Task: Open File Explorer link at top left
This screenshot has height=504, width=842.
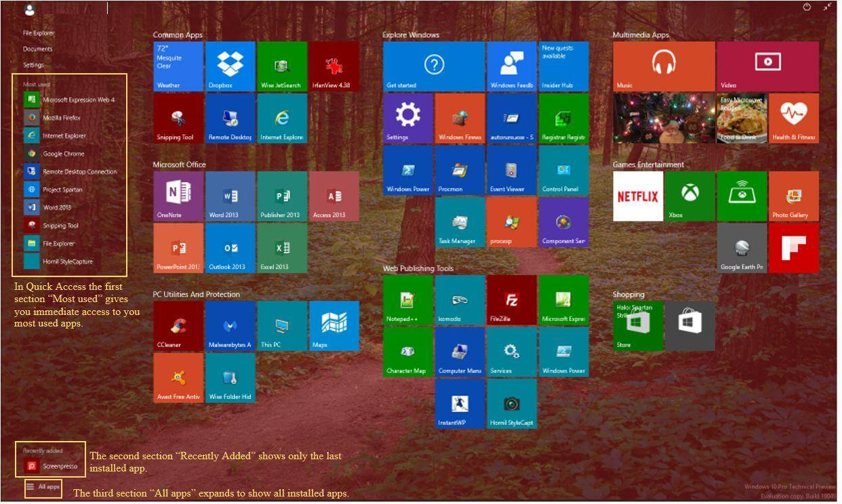Action: (38, 33)
